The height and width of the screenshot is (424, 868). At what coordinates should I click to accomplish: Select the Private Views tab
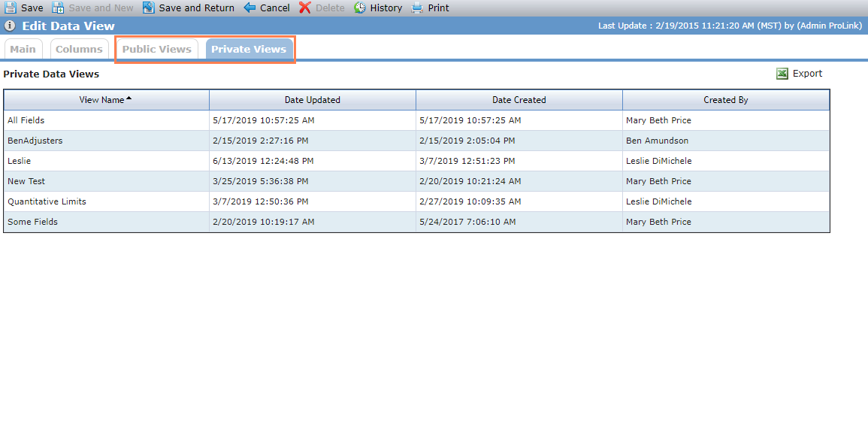249,49
